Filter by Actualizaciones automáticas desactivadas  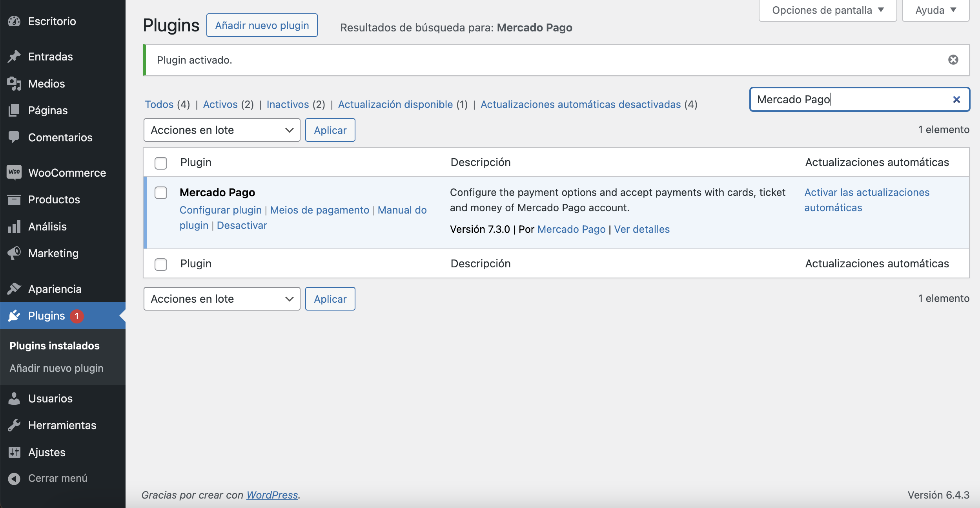click(581, 104)
